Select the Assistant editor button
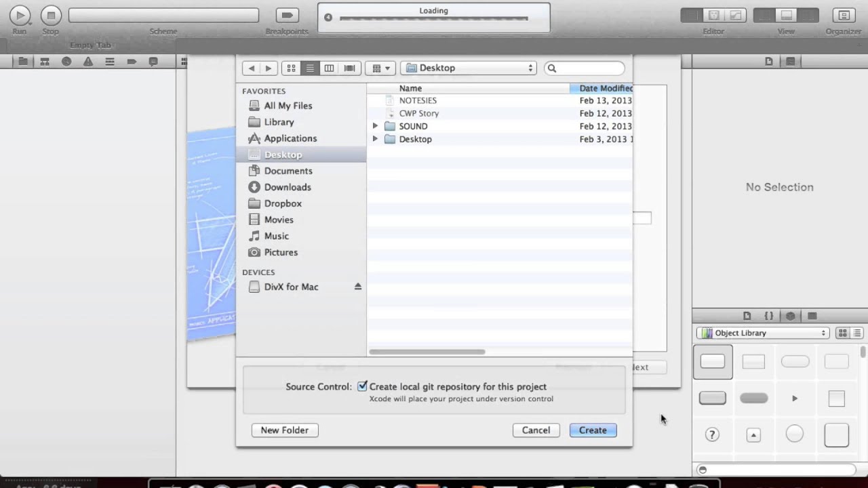This screenshot has width=868, height=488. (x=713, y=15)
